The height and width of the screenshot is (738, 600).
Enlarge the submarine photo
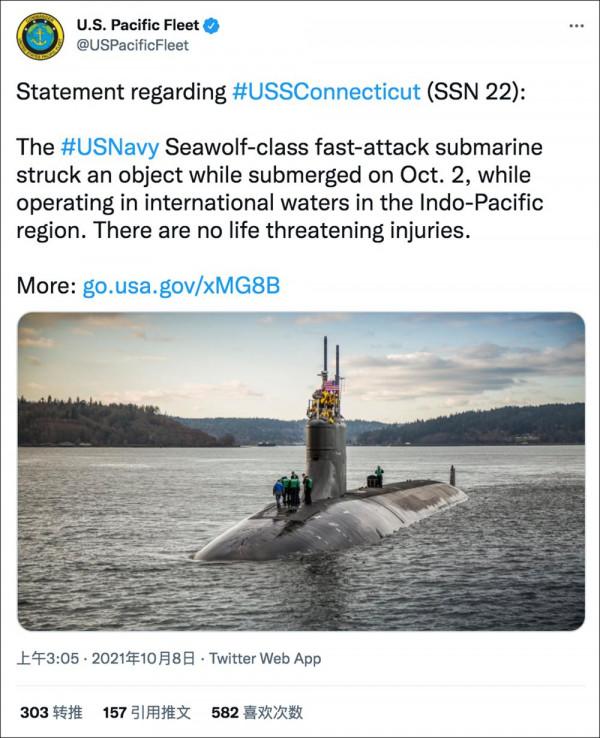pyautogui.click(x=300, y=470)
